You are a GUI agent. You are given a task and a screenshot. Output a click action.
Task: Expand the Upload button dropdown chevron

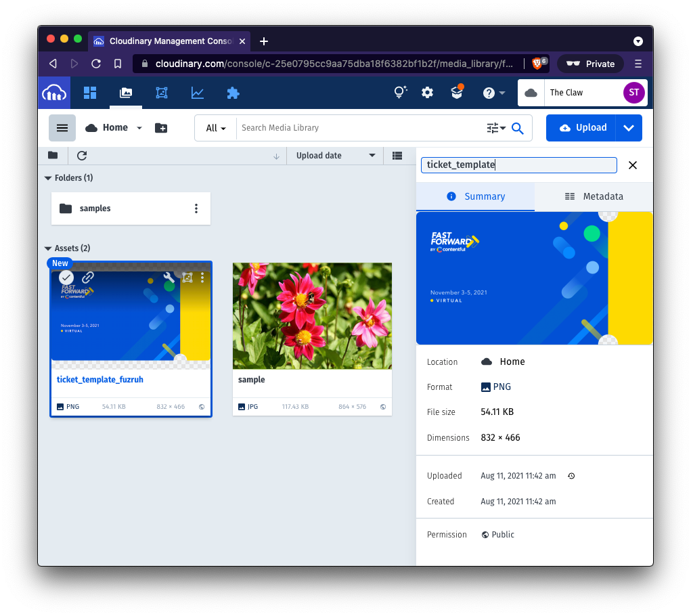pos(628,127)
